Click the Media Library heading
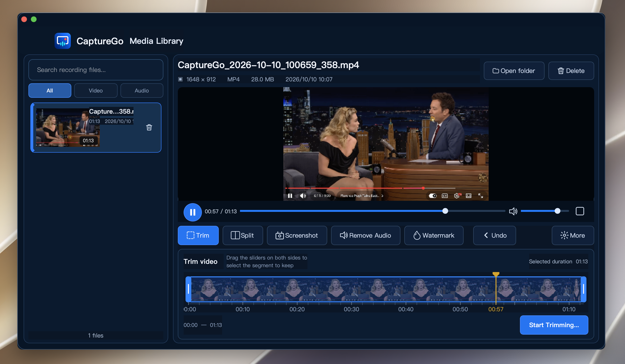625x364 pixels. 156,41
